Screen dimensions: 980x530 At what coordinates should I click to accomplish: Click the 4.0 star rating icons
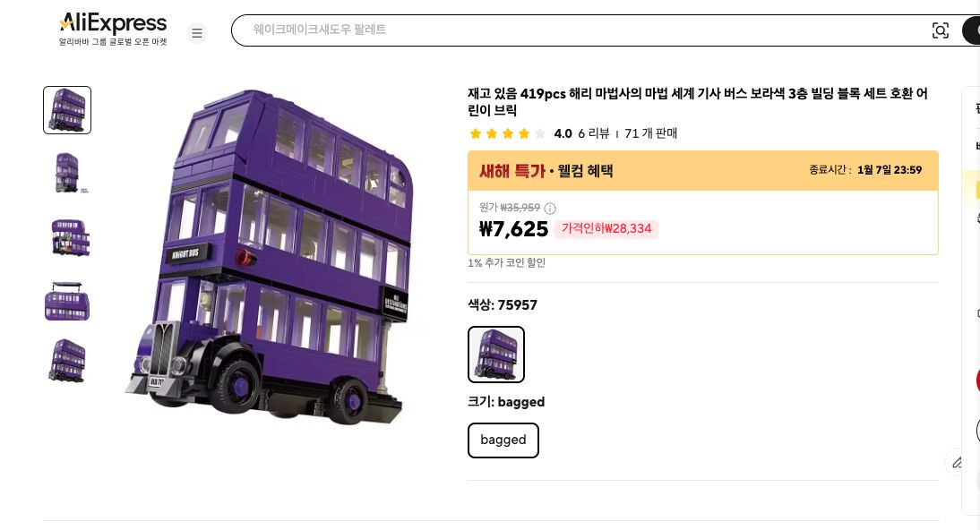point(508,132)
